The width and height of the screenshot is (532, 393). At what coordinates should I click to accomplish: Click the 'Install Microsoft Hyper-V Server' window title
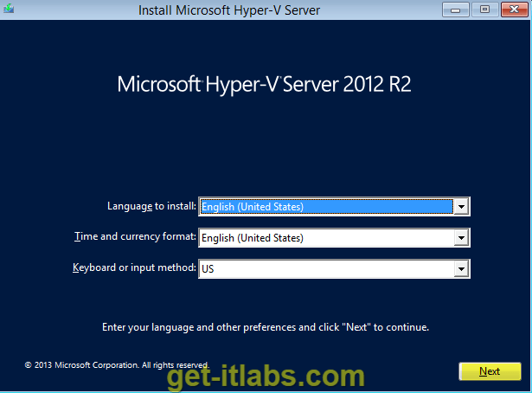(229, 10)
